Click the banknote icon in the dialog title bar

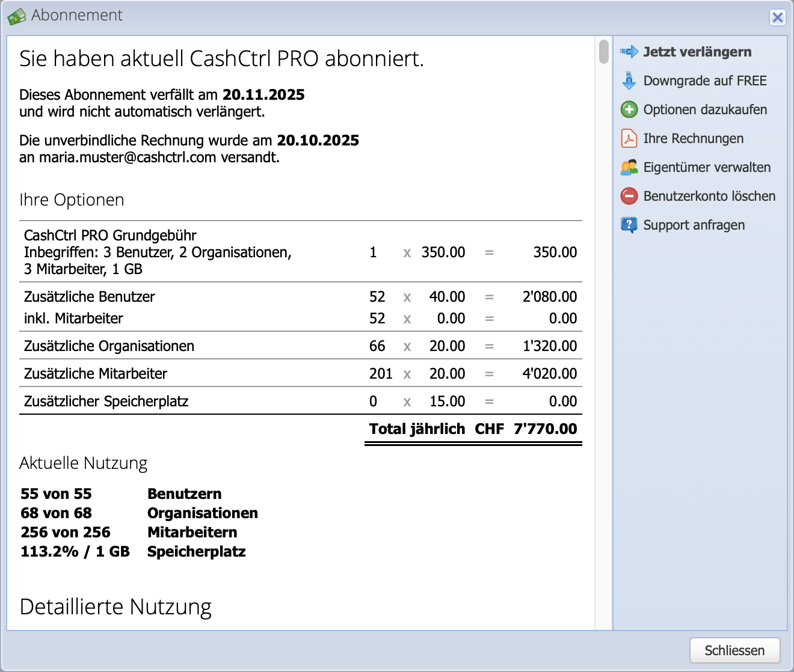point(17,15)
